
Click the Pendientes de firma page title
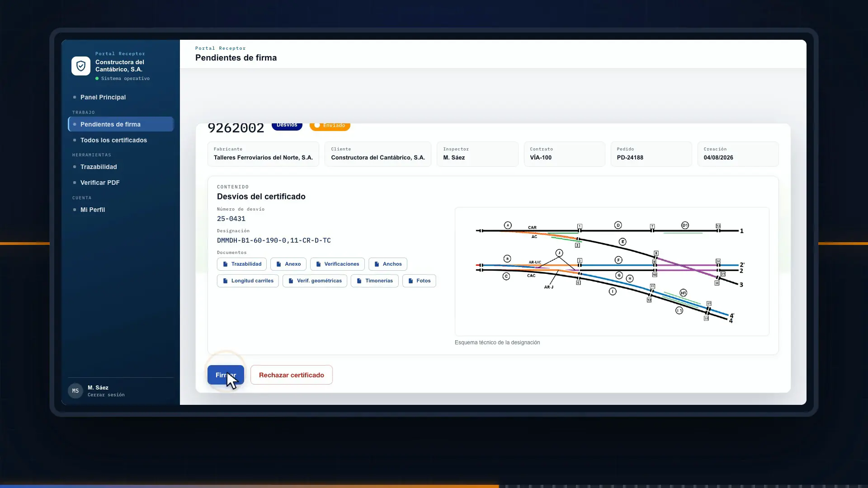point(236,58)
